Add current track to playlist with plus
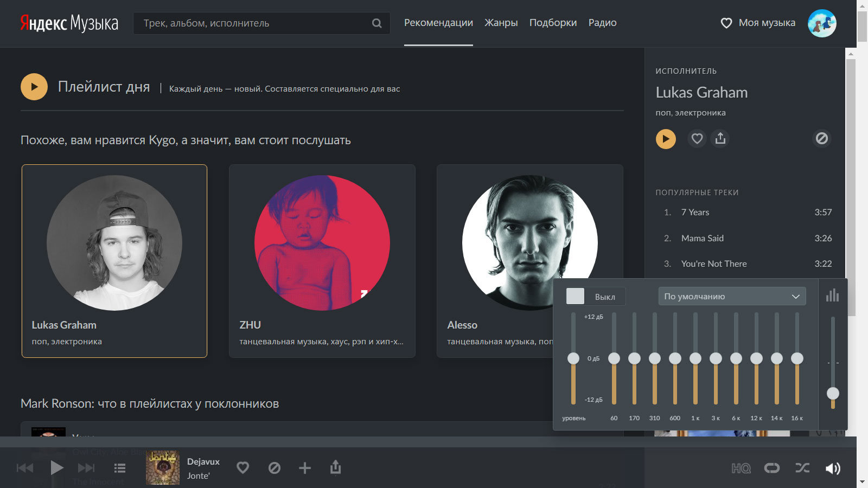This screenshot has height=488, width=868. (305, 468)
